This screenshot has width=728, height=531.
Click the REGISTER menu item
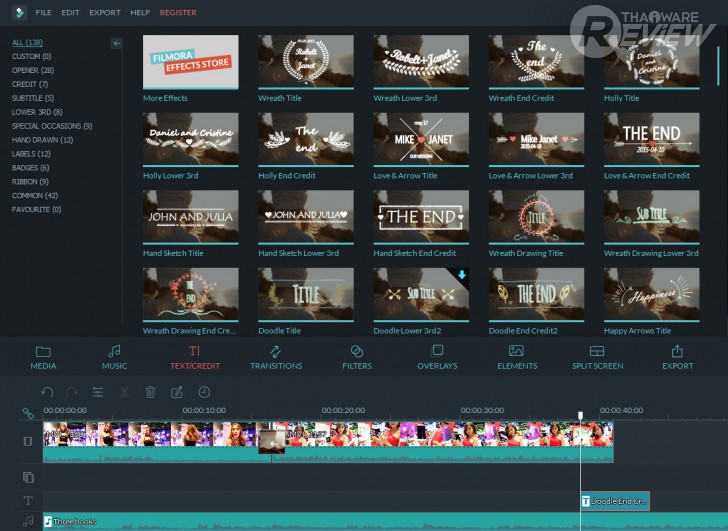178,13
